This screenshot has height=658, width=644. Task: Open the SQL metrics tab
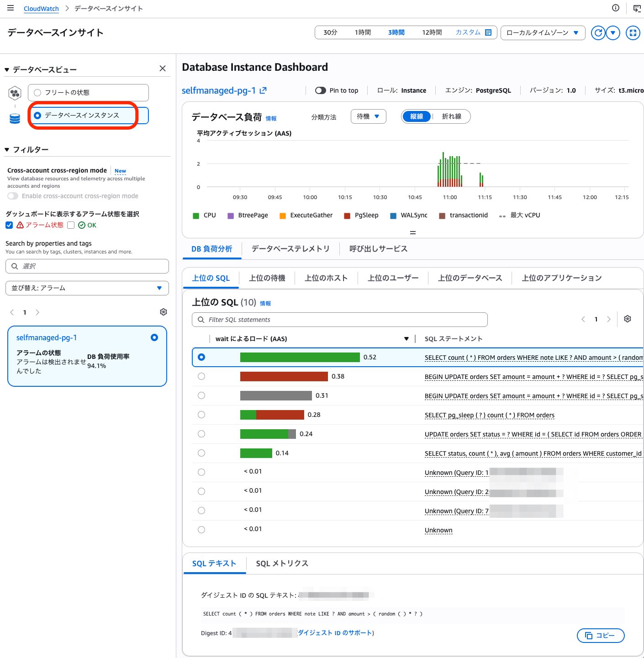coord(282,563)
